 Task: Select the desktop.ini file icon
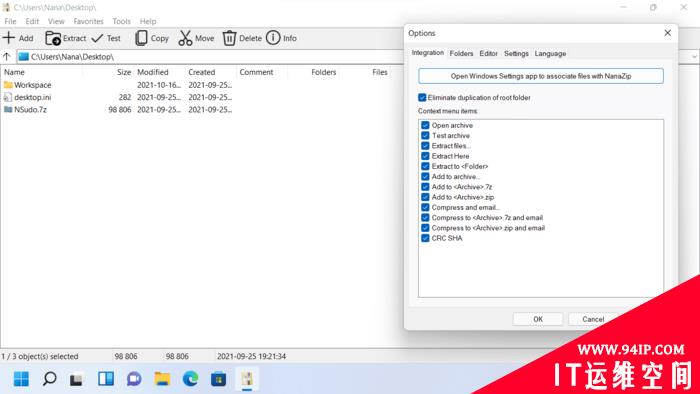point(8,97)
